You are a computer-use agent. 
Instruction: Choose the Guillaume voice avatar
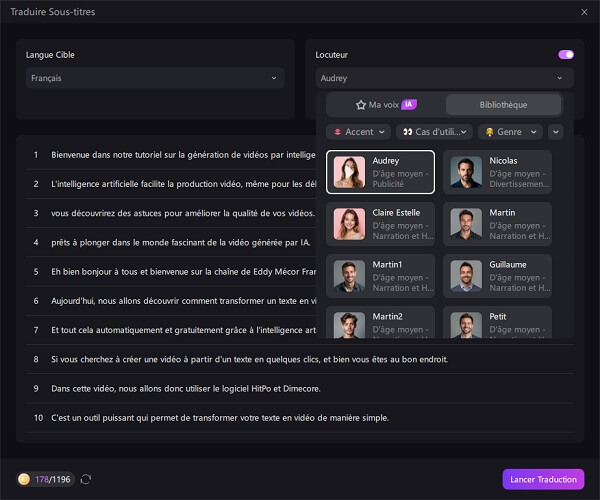(466, 276)
